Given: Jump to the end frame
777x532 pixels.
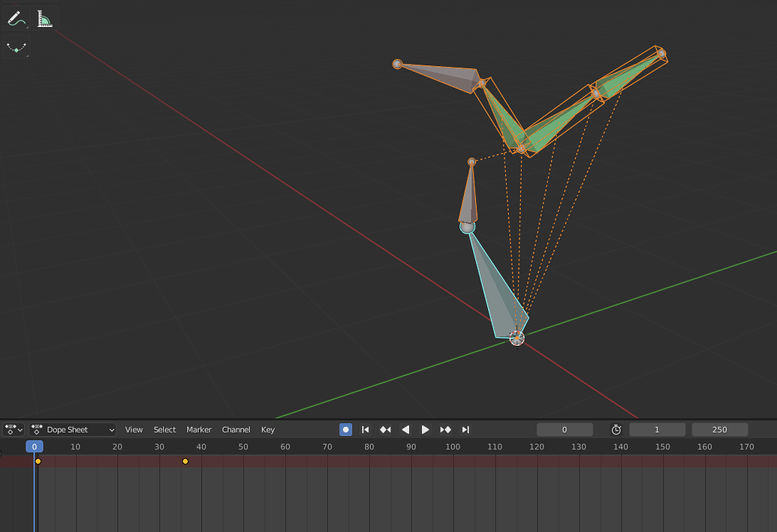Looking at the screenshot, I should [x=465, y=429].
